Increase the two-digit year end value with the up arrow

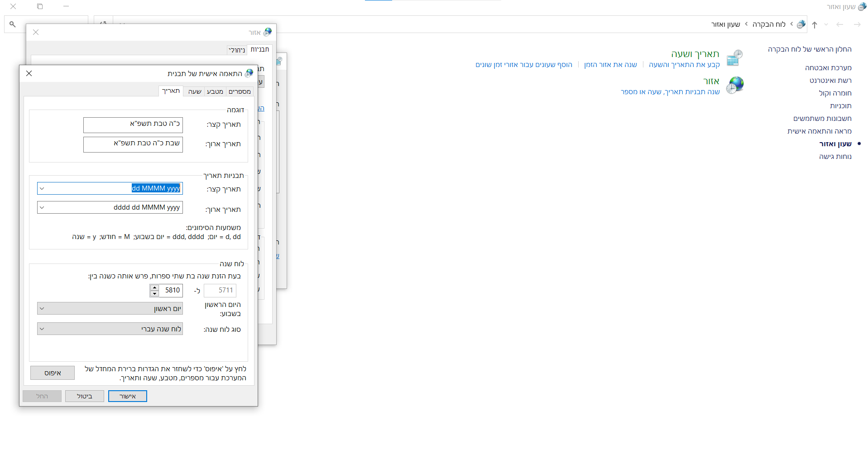pos(154,287)
